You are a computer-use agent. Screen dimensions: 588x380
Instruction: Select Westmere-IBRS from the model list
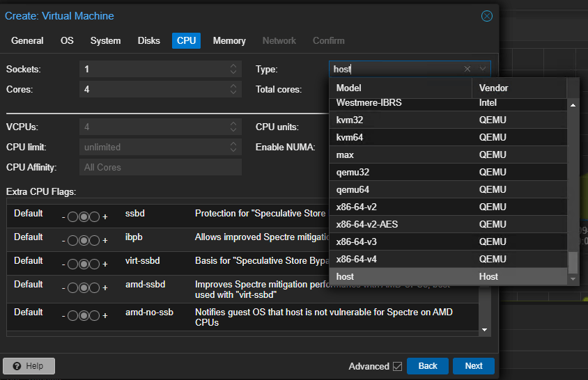point(448,104)
